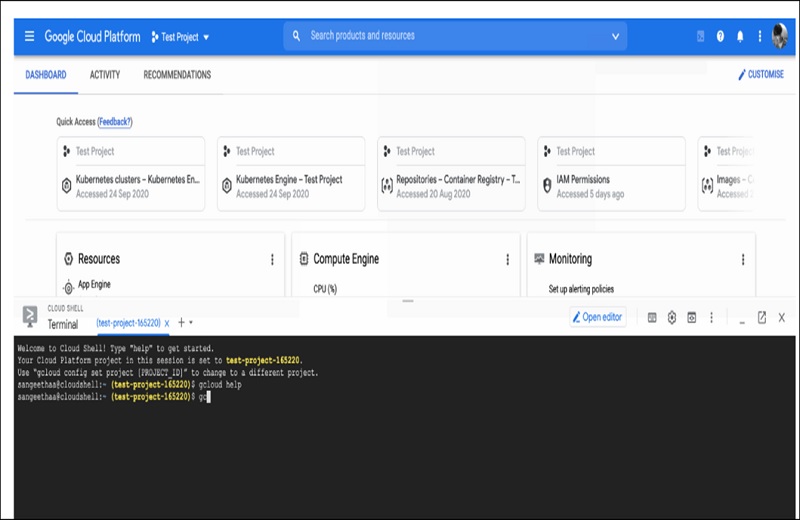Click the Open editor button

point(598,317)
